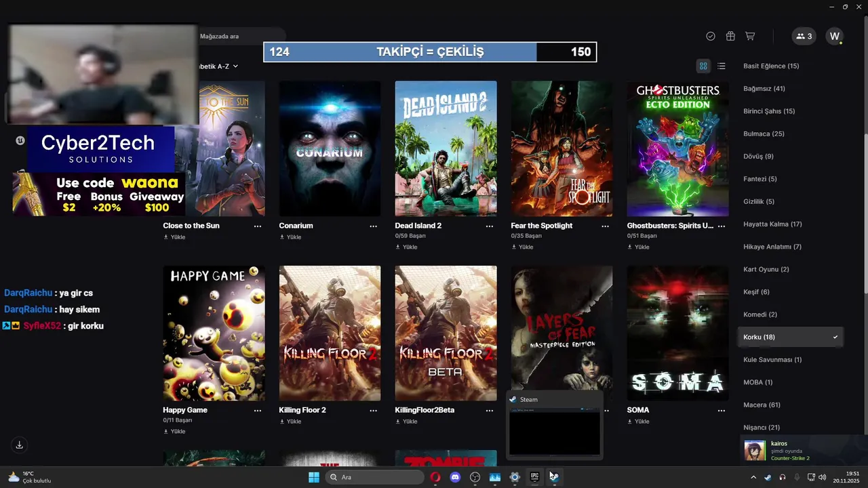Open the three-dot menu for Conarium
This screenshot has height=488, width=868.
tap(374, 226)
